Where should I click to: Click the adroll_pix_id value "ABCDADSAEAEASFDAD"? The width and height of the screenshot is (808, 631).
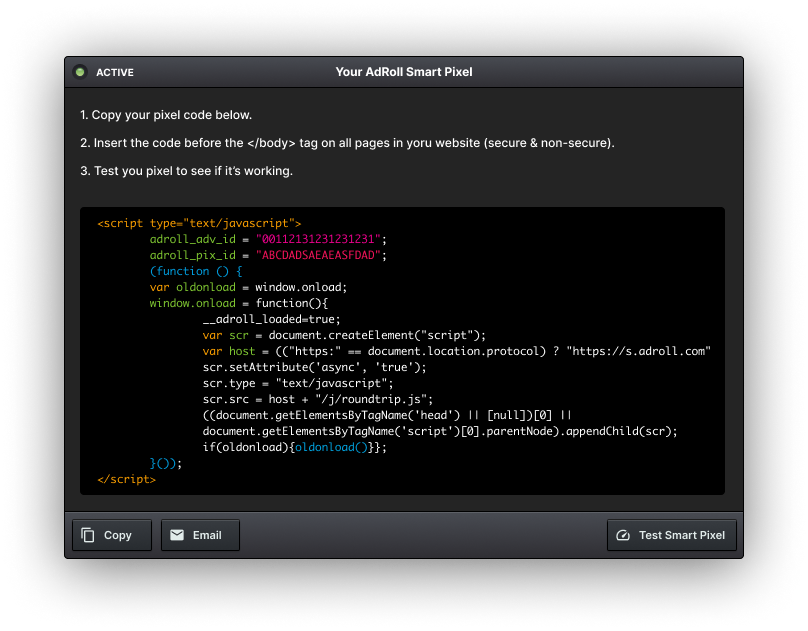(x=318, y=255)
